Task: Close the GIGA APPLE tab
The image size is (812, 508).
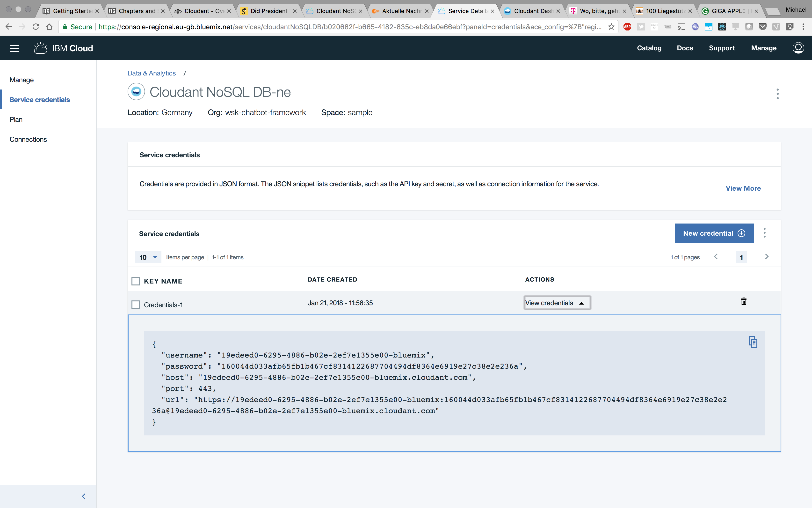Action: click(756, 11)
